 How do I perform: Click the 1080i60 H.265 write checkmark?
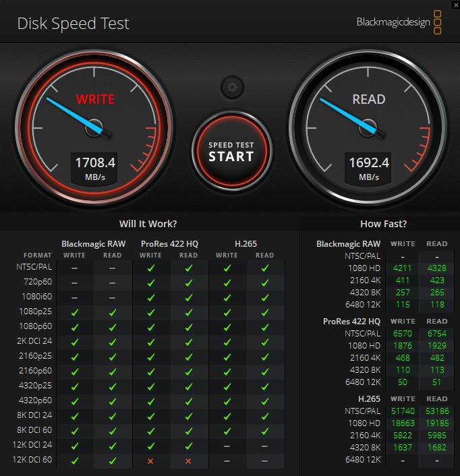(x=227, y=298)
